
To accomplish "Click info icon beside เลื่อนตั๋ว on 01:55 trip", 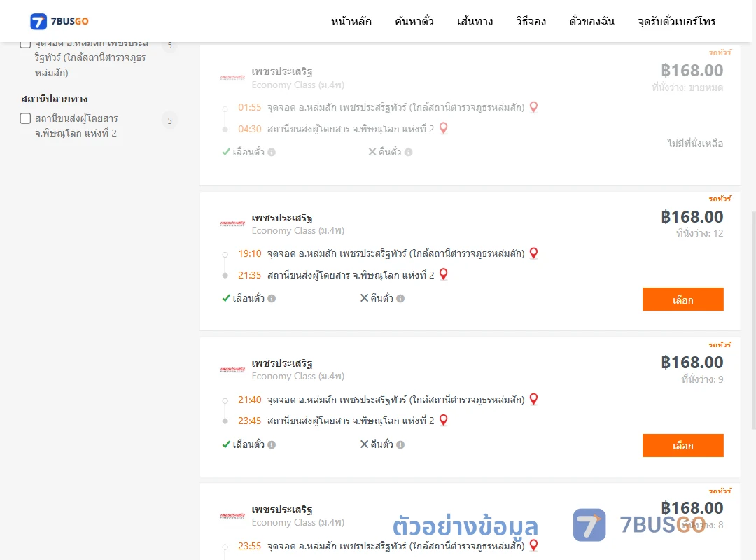I will 272,153.
